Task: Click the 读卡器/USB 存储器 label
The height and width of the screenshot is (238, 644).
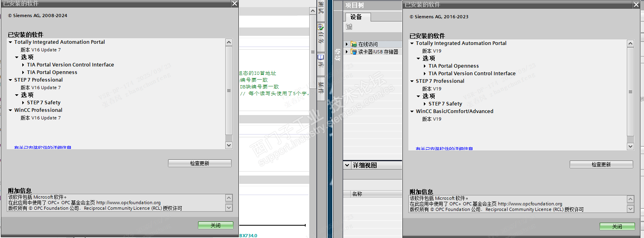Action: [378, 52]
